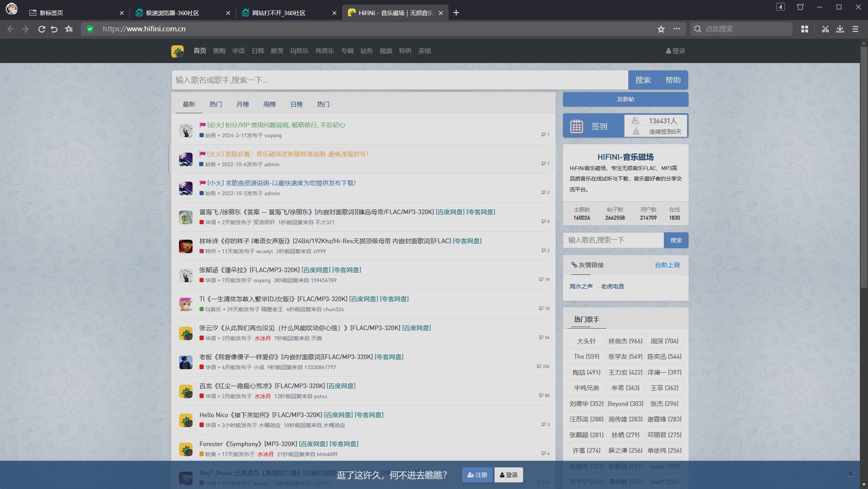Click the user profile avatar icon
This screenshot has height=489, width=868.
pos(11,9)
